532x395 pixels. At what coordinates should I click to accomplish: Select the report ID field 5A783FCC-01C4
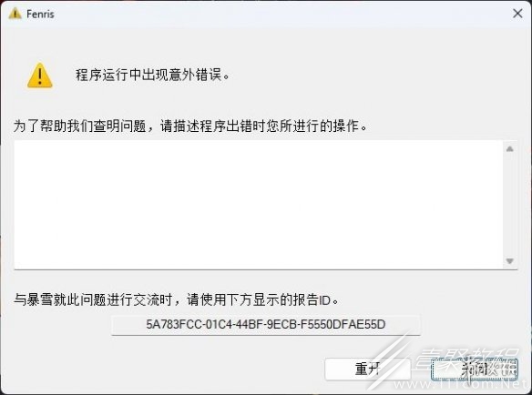pyautogui.click(x=266, y=325)
